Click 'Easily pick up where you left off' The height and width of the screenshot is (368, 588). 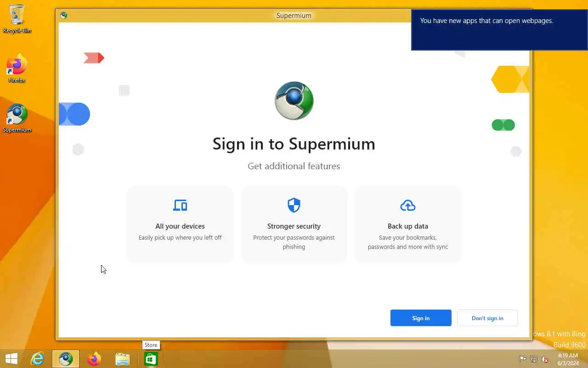tap(180, 238)
